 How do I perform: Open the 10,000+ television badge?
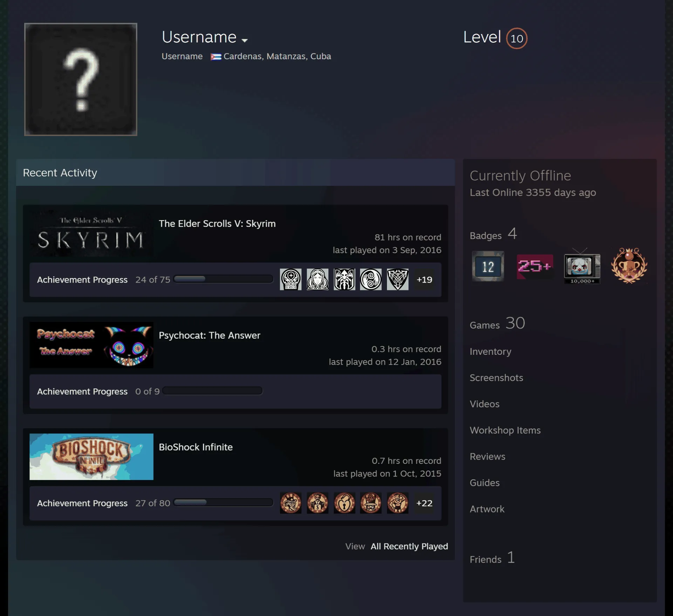[x=582, y=266]
